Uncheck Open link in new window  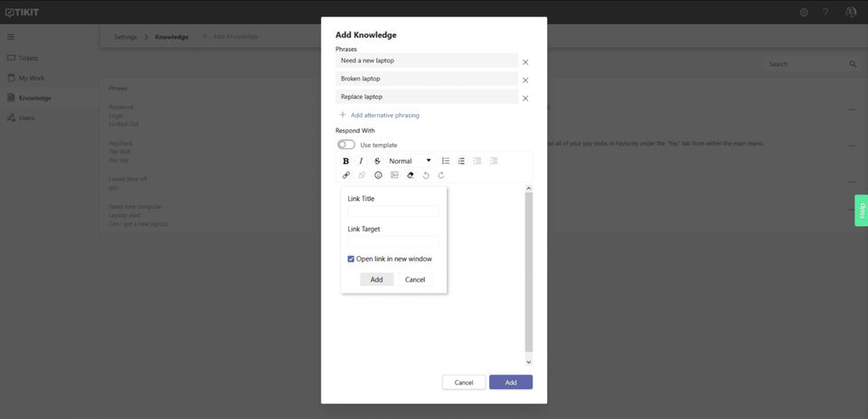point(351,259)
